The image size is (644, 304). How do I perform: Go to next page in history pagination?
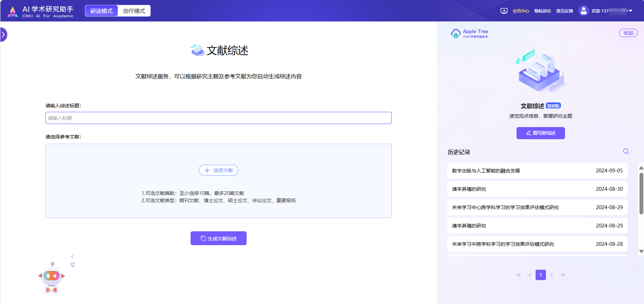click(552, 275)
